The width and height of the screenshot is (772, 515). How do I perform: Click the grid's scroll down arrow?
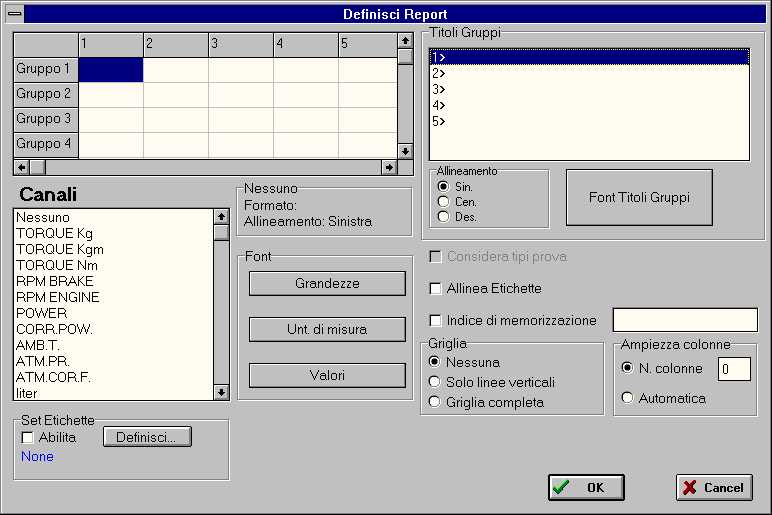tap(405, 151)
